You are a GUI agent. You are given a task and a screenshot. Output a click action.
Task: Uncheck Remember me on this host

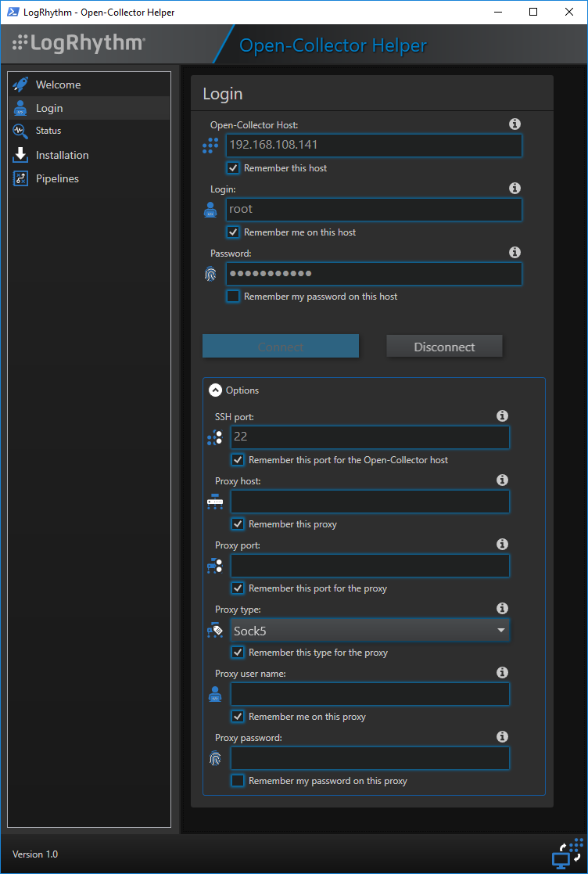click(x=233, y=232)
